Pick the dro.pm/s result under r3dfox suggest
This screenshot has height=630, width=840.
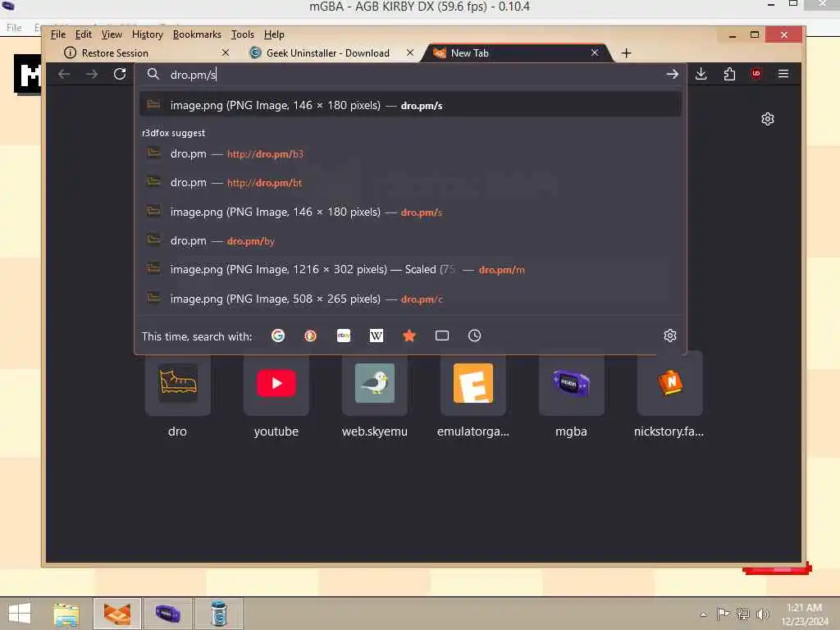410,212
